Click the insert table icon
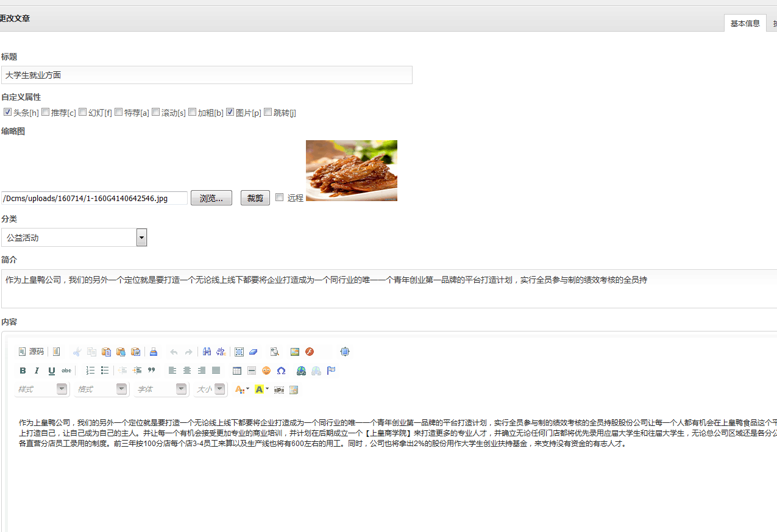This screenshot has width=777, height=532. [x=237, y=371]
